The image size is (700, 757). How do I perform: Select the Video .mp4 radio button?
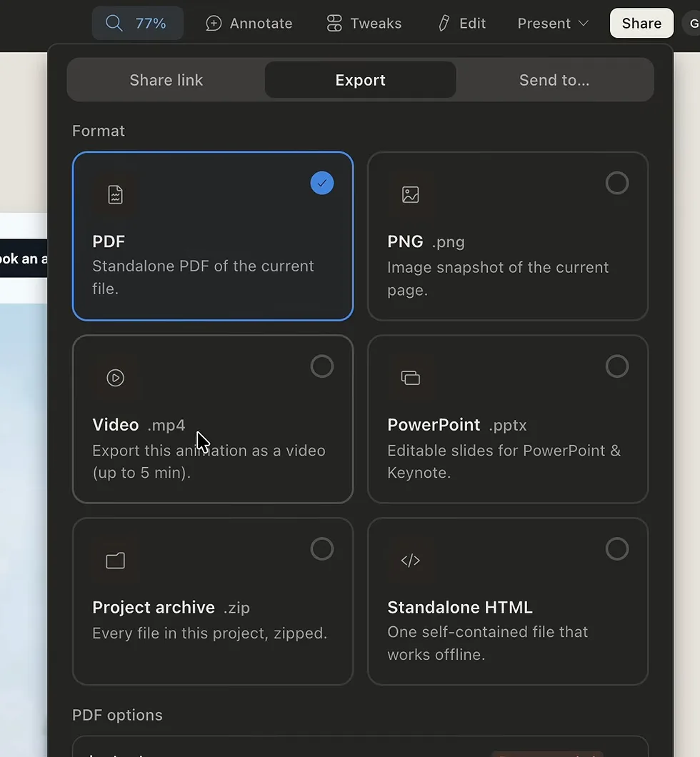point(322,366)
